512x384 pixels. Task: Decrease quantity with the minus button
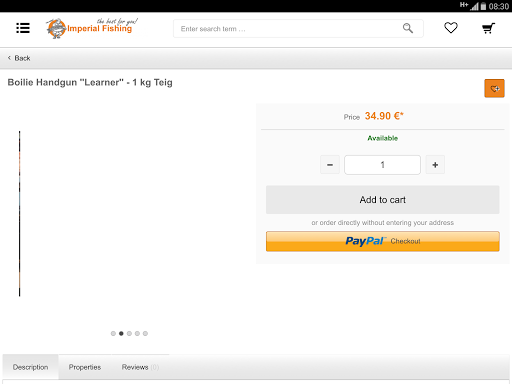[x=330, y=165]
